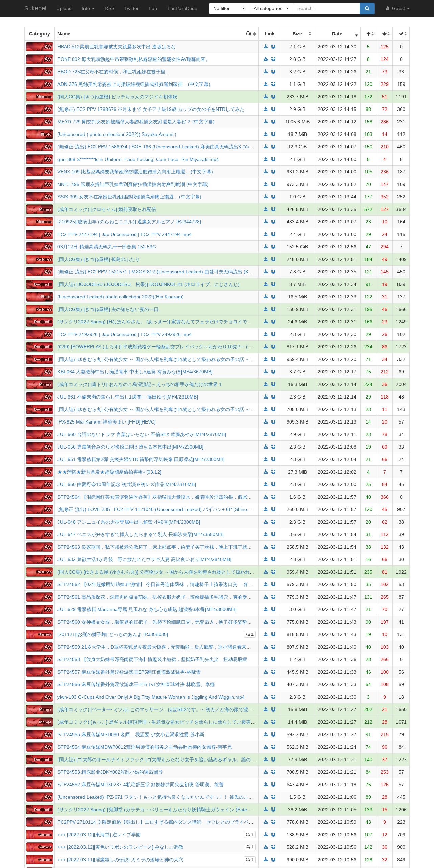
Task: Open magnet link for MEYD-729 row
Action: 273,122
